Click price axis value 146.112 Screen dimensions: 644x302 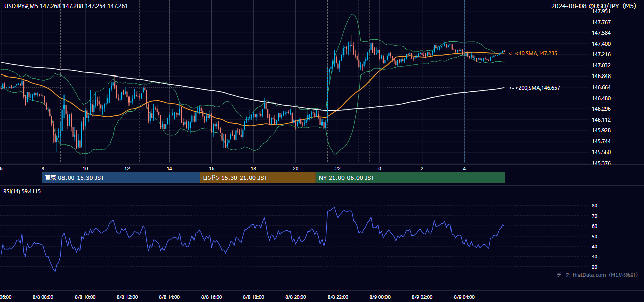601,120
